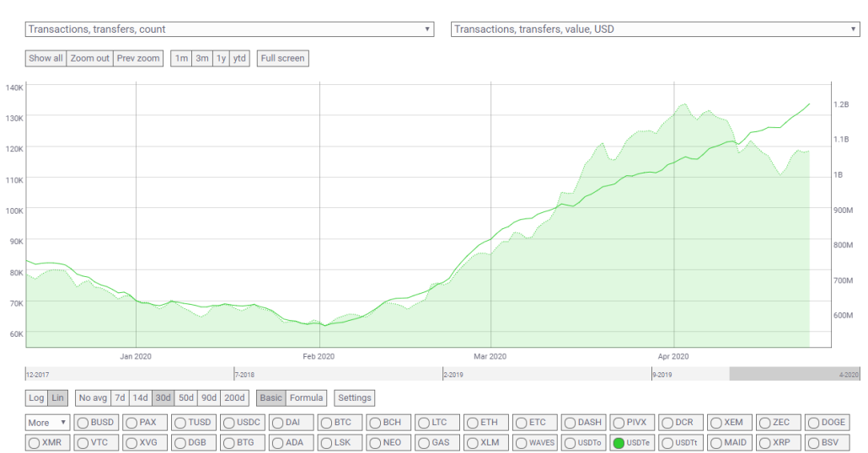Image resolution: width=868 pixels, height=453 pixels.
Task: Enable the WAVES coin
Action: (x=535, y=443)
